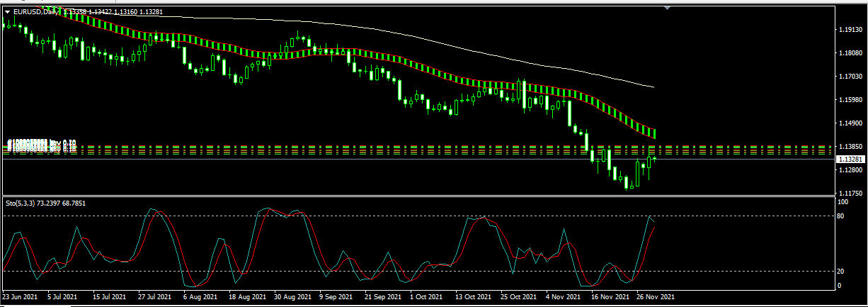
Task: Click the stochastic 80 level label
Action: pos(842,216)
